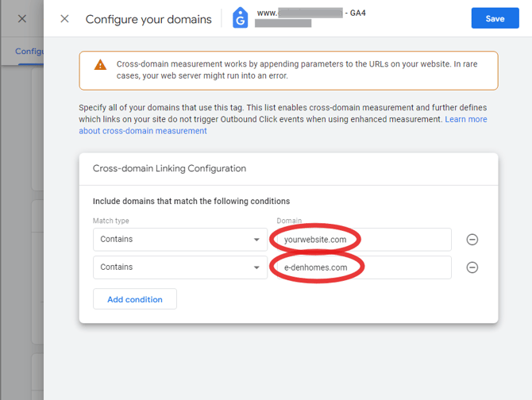The image size is (532, 400).
Task: Add a new domain condition
Action: pyautogui.click(x=135, y=299)
